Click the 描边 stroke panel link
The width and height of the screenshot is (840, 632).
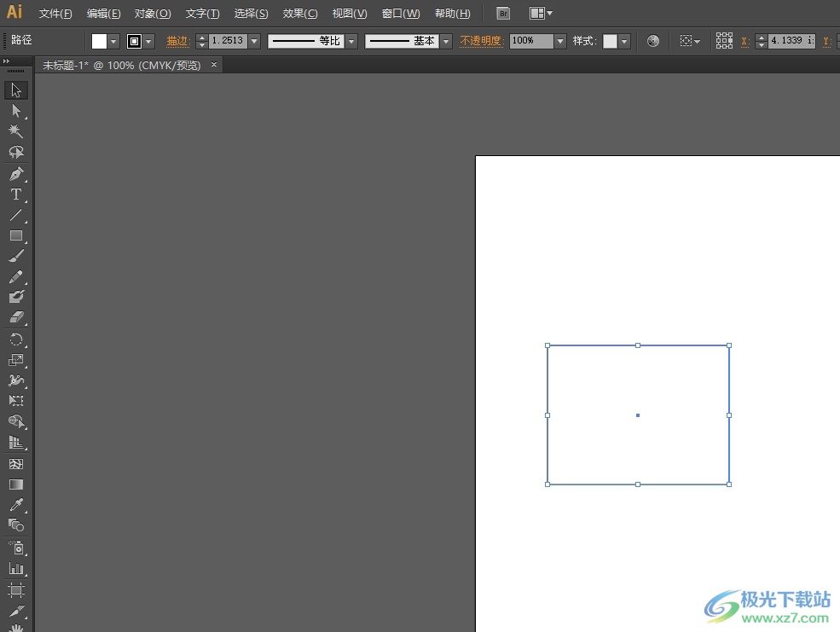[x=177, y=41]
